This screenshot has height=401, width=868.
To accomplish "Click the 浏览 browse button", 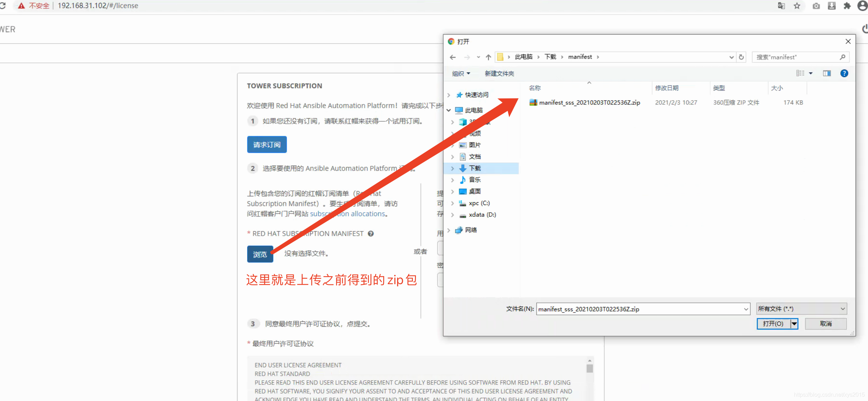I will pyautogui.click(x=260, y=254).
